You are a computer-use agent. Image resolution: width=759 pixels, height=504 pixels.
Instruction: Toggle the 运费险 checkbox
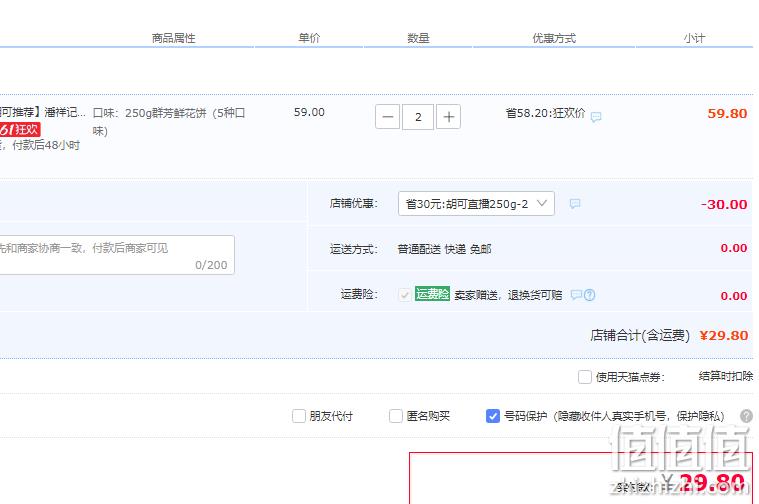click(x=405, y=295)
